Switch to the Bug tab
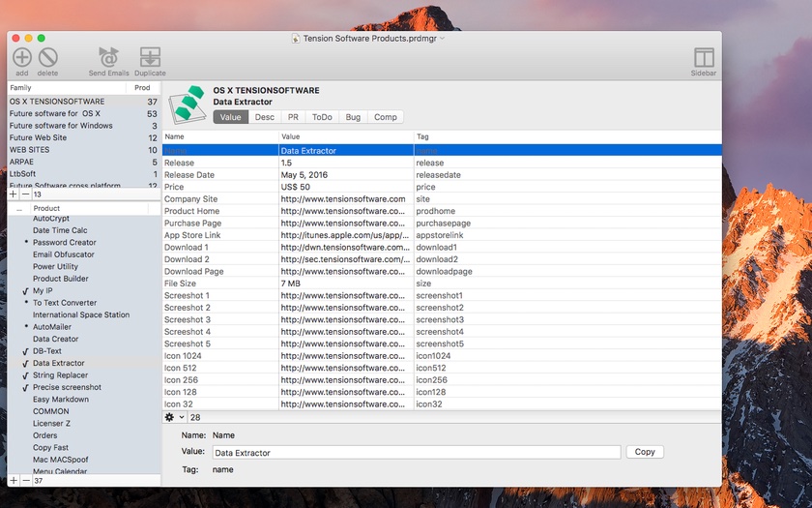This screenshot has width=812, height=508. tap(352, 117)
